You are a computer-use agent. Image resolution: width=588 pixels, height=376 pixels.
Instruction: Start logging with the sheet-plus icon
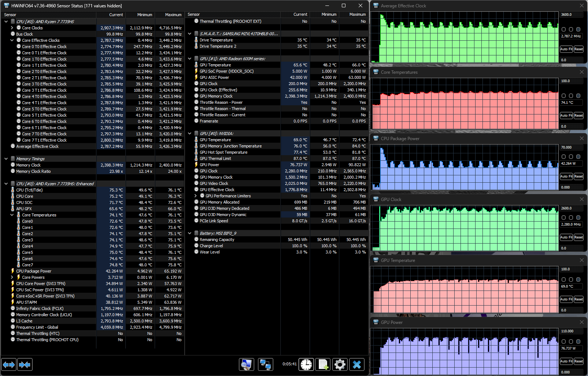pos(323,365)
